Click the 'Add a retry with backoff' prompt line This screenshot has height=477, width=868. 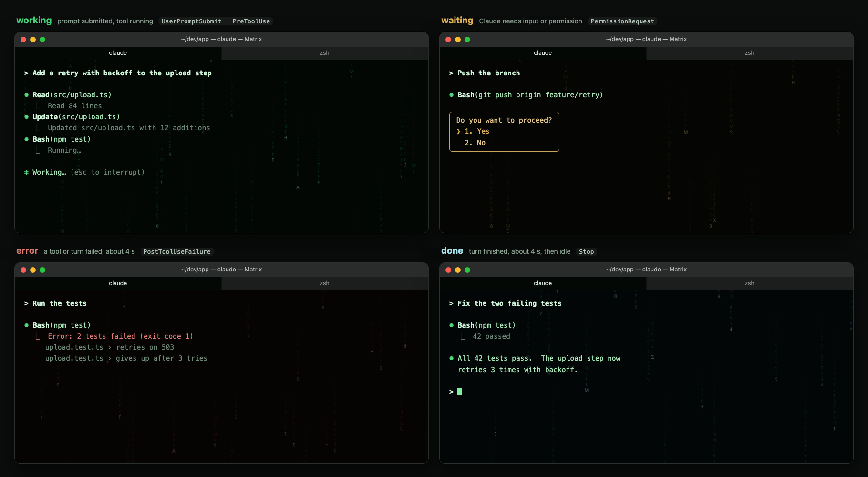click(118, 73)
